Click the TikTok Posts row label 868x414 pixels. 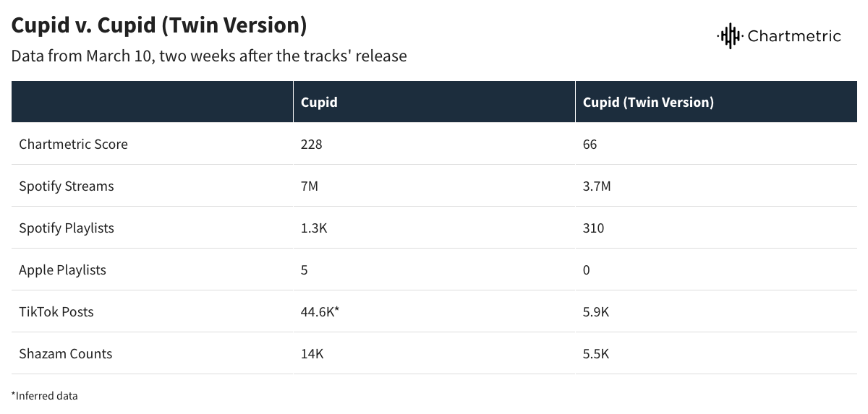click(x=56, y=311)
